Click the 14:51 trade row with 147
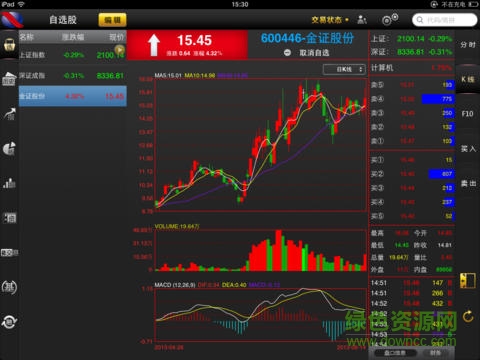 coord(412,283)
